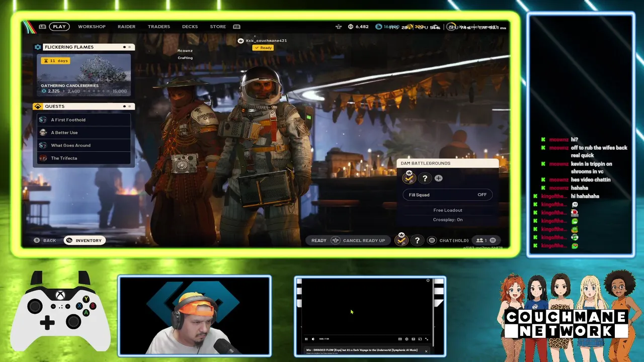644x362 pixels.
Task: Open the PLAY tab
Action: (59, 27)
